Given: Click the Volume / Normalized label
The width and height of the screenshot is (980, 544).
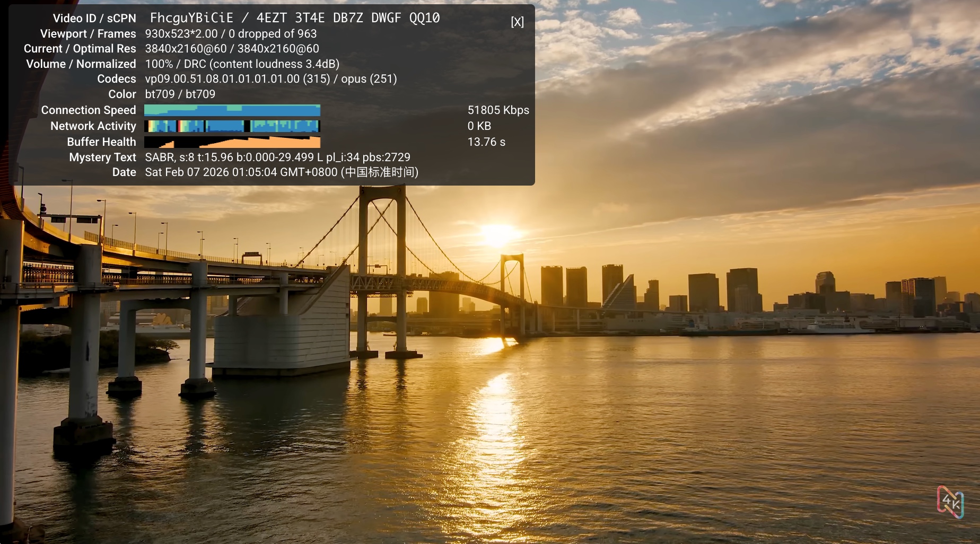Looking at the screenshot, I should pyautogui.click(x=81, y=64).
